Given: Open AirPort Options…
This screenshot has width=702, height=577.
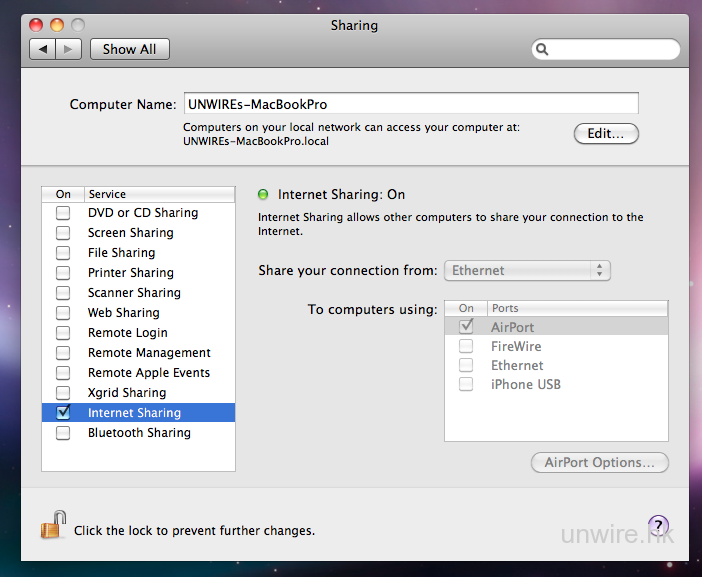Looking at the screenshot, I should point(600,463).
